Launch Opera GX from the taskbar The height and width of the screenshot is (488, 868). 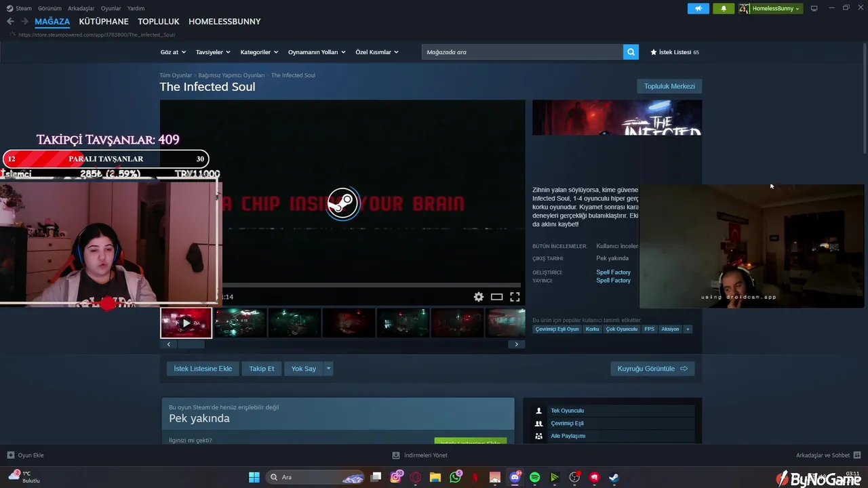coord(416,477)
